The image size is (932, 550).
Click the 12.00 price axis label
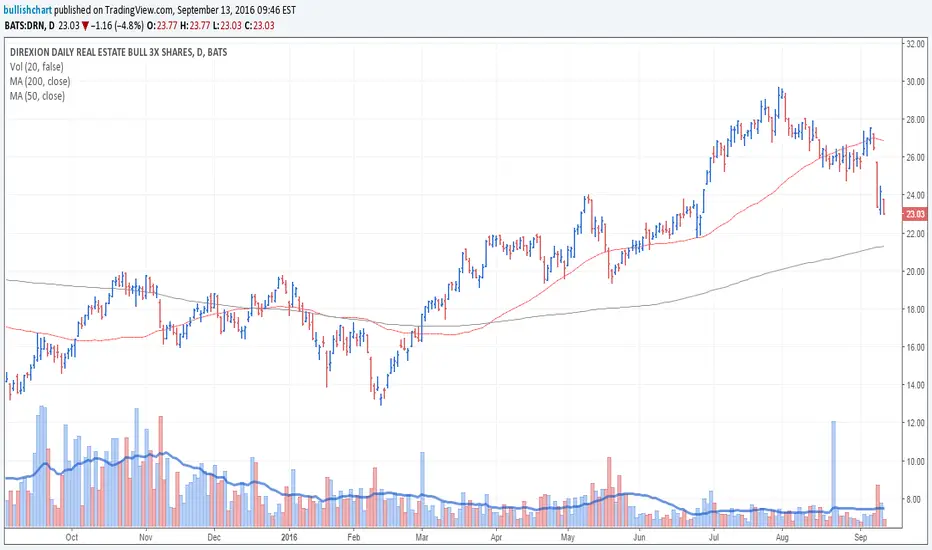(x=915, y=423)
